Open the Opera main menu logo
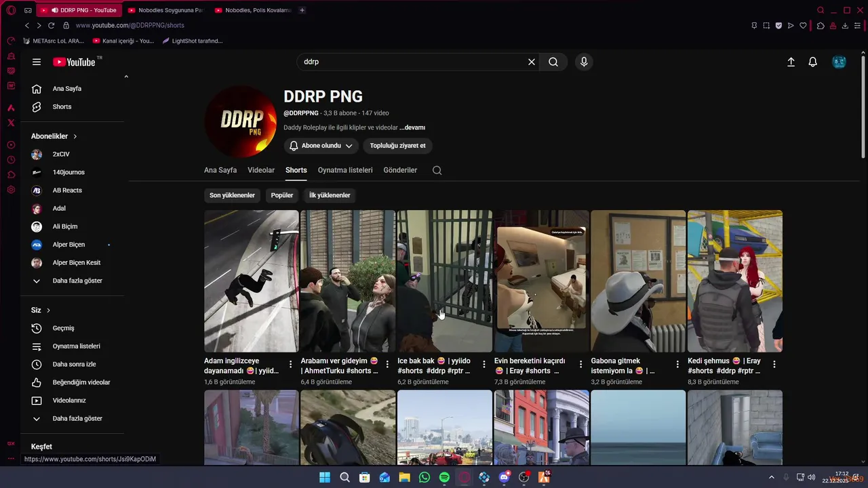 click(x=11, y=10)
